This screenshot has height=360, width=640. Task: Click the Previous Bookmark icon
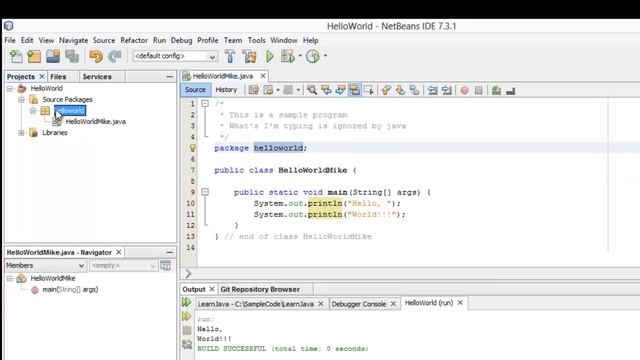click(386, 90)
